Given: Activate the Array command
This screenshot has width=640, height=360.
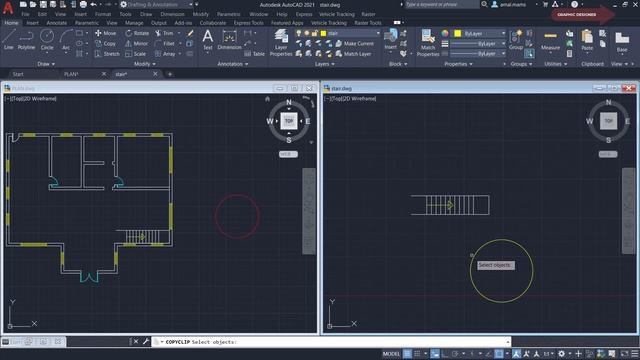Looking at the screenshot, I should 165,54.
